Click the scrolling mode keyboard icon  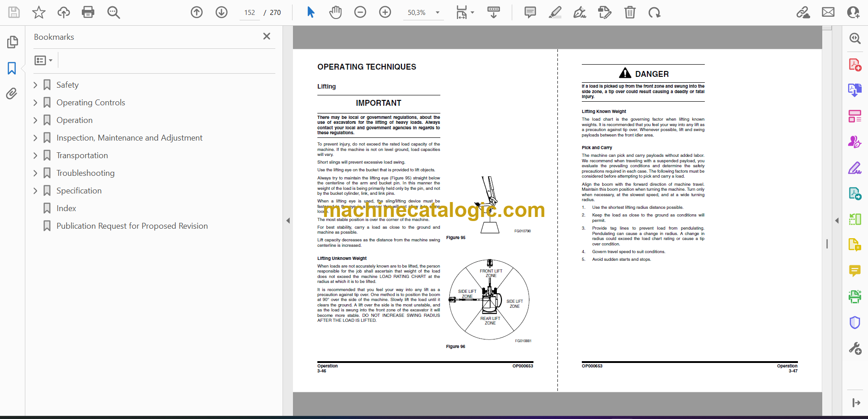(x=493, y=12)
